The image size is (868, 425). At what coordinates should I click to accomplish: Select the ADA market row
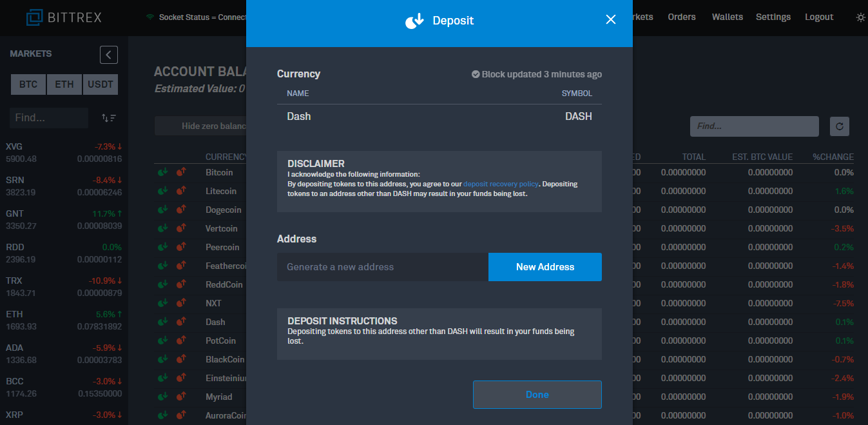(64, 353)
